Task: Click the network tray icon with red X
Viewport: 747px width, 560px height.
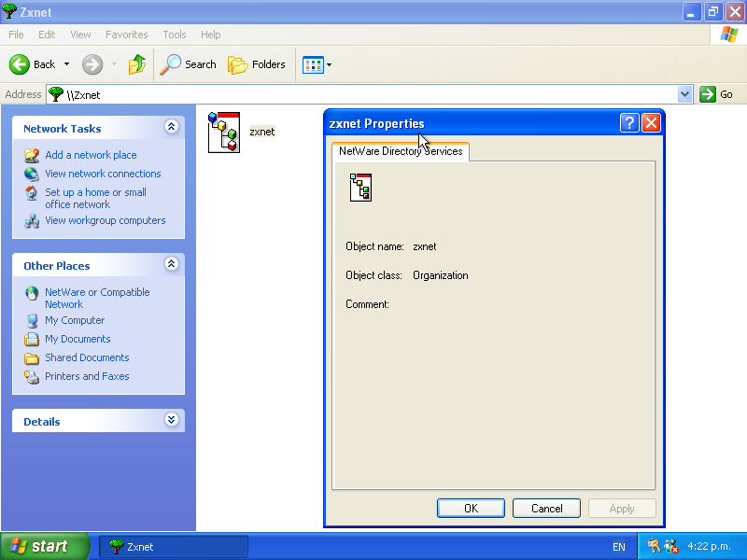Action: coord(671,546)
